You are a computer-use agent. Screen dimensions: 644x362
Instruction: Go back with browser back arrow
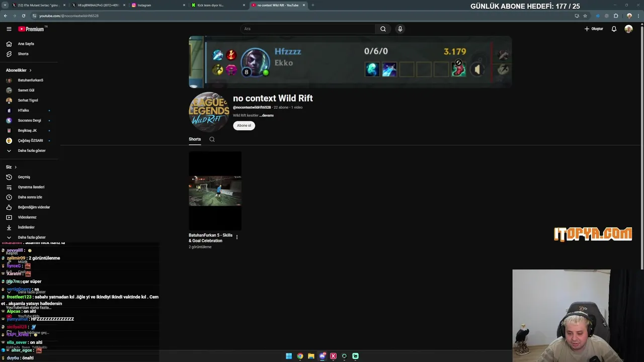6,16
